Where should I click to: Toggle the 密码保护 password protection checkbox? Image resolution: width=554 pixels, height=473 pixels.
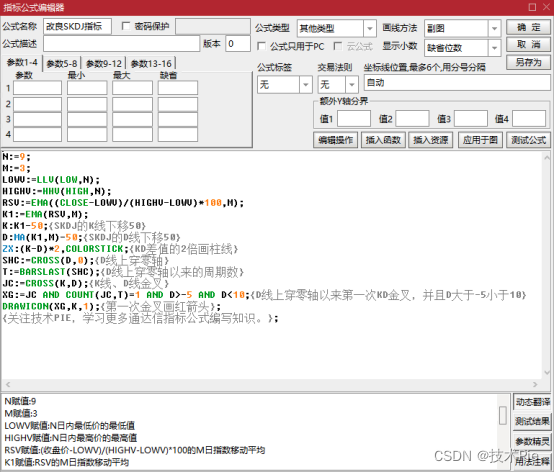[125, 26]
